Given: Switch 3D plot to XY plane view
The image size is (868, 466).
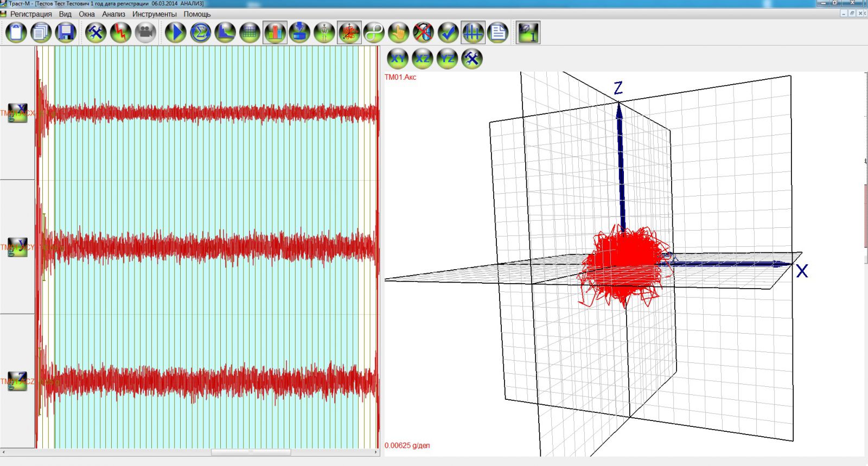Looking at the screenshot, I should pos(398,59).
